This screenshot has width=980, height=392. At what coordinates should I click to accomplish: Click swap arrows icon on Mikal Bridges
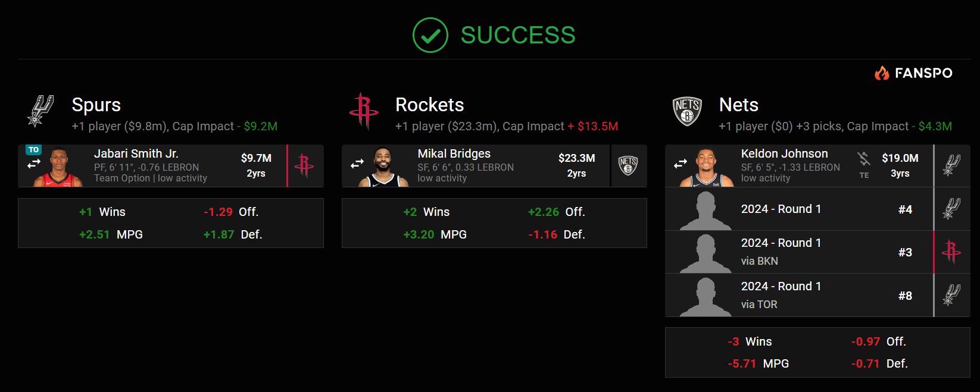click(357, 164)
